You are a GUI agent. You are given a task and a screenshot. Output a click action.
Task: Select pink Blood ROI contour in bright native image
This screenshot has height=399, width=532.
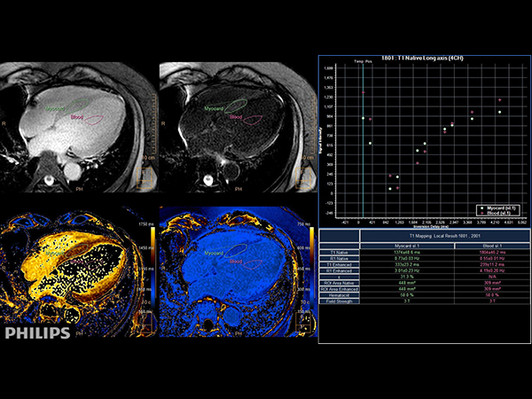pyautogui.click(x=94, y=120)
